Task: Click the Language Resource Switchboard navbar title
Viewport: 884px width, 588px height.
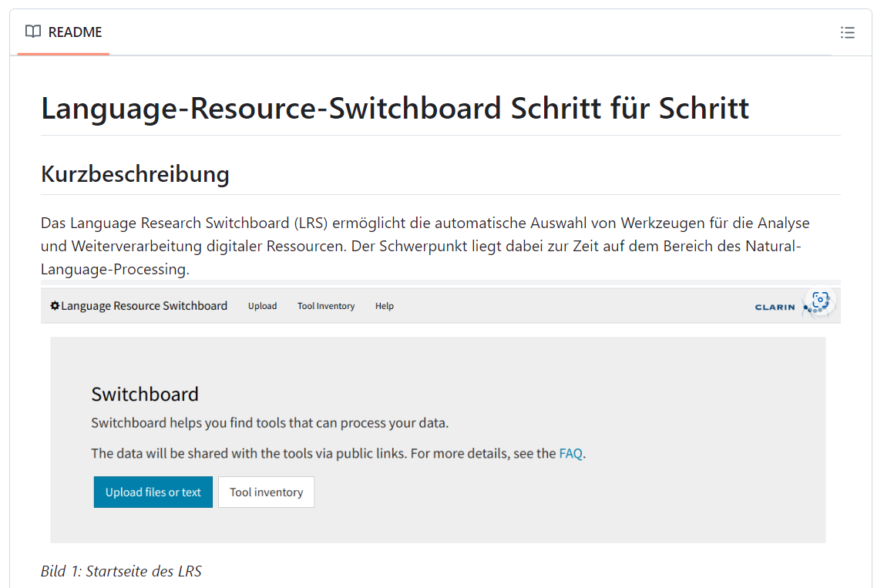Action: [x=143, y=306]
